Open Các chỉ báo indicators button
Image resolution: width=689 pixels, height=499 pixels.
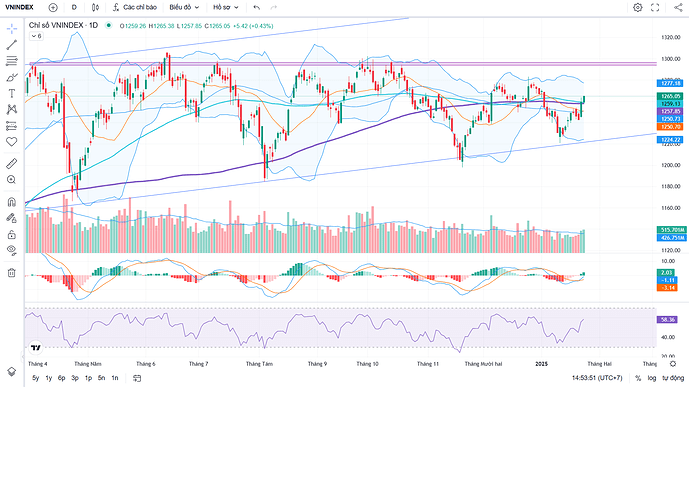(138, 7)
